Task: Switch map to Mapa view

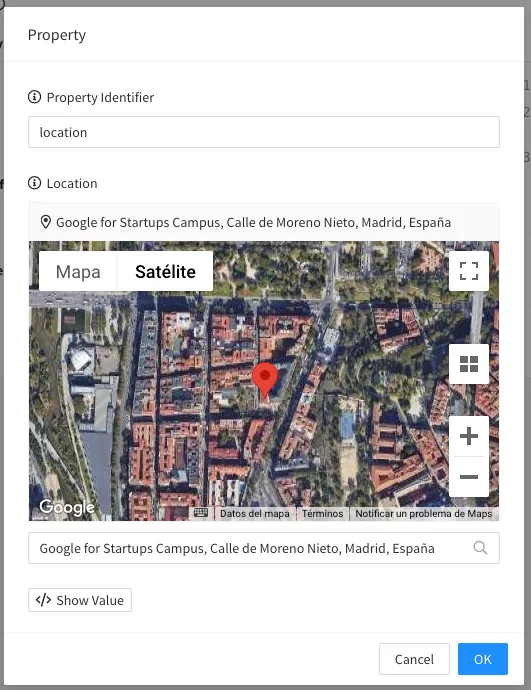Action: tap(78, 272)
